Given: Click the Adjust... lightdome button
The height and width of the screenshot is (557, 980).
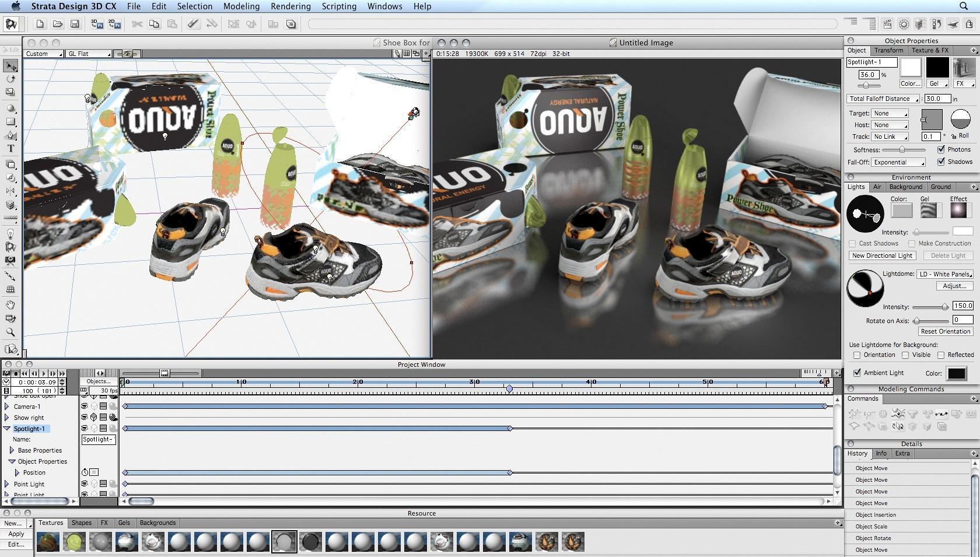Looking at the screenshot, I should (954, 286).
